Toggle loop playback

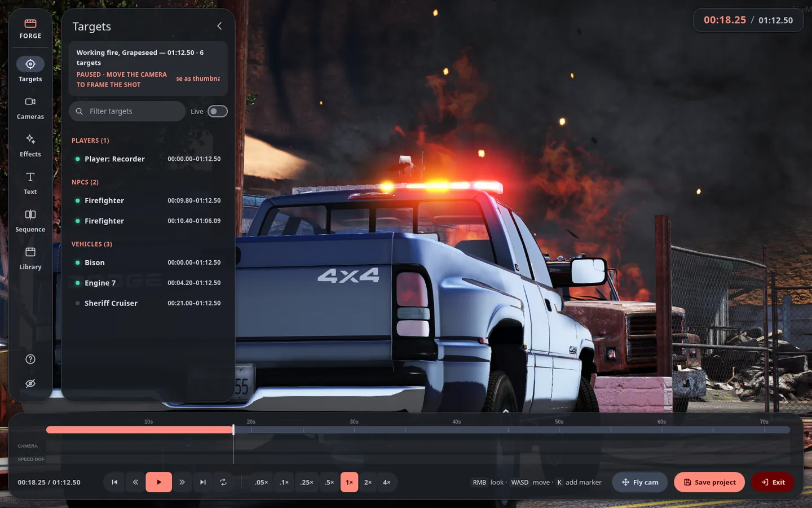click(x=223, y=482)
